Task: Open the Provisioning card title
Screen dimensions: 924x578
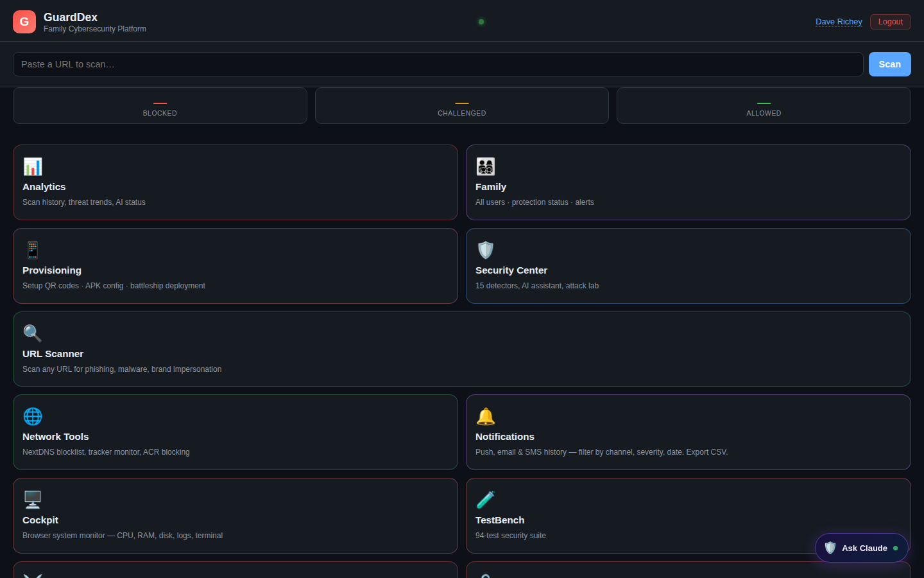Action: pos(52,270)
